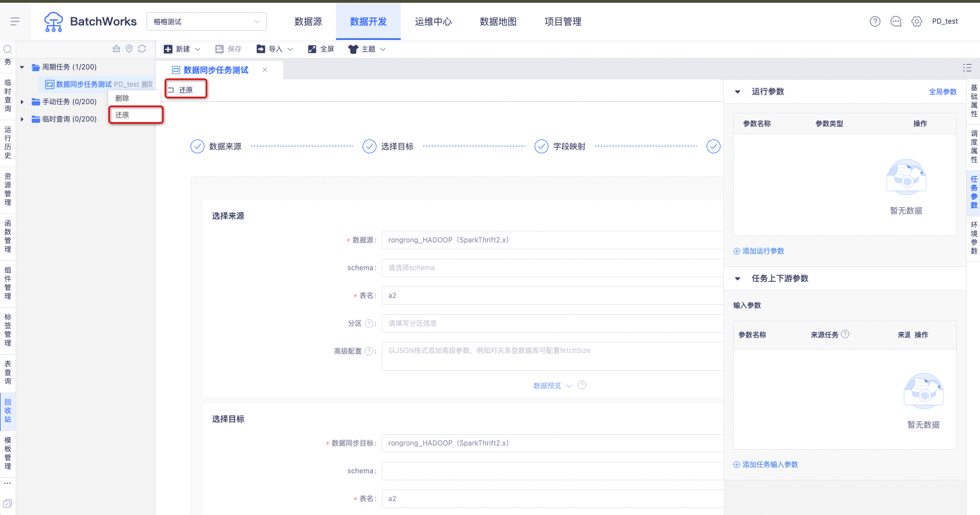This screenshot has height=515, width=980.
Task: Click the hamburger menu icon beside BatchWorks
Action: tap(15, 21)
